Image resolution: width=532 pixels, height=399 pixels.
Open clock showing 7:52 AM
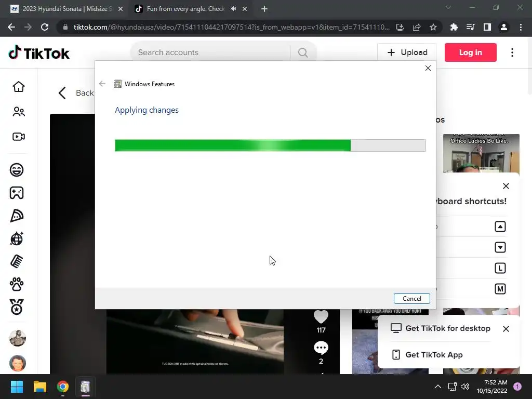492,387
